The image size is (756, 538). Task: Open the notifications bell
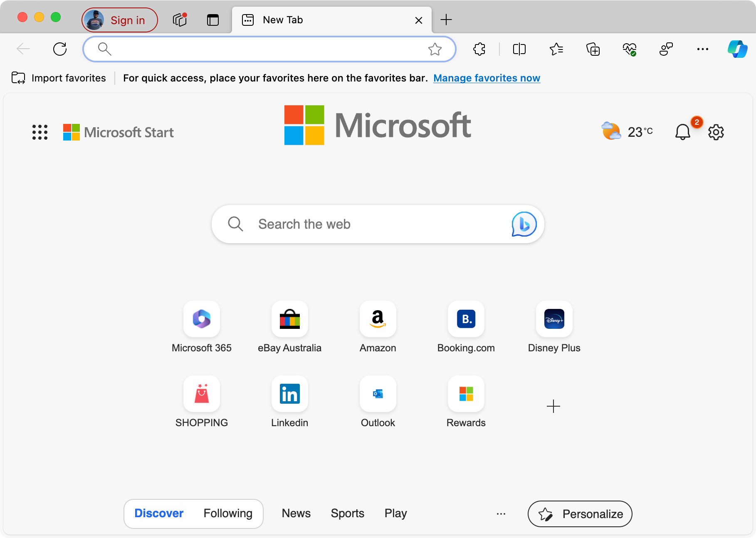coord(682,132)
